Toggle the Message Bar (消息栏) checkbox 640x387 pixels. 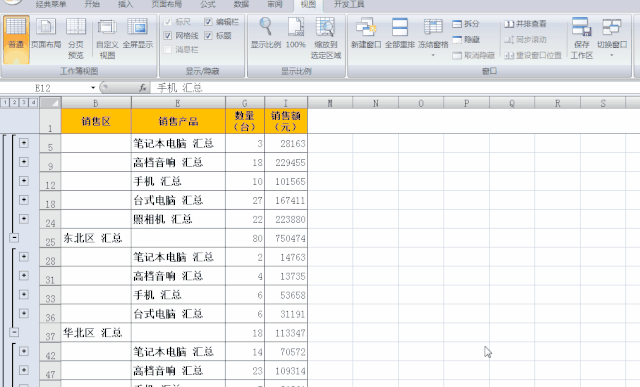pyautogui.click(x=168, y=49)
